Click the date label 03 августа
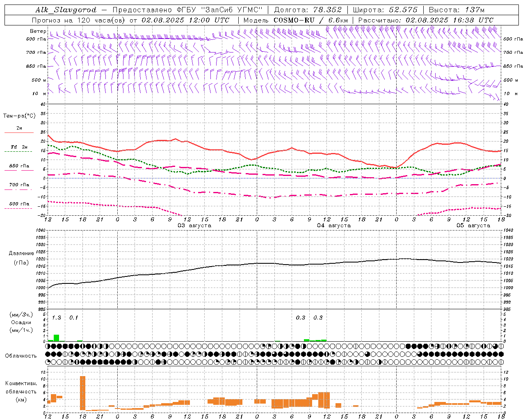 [x=194, y=226]
